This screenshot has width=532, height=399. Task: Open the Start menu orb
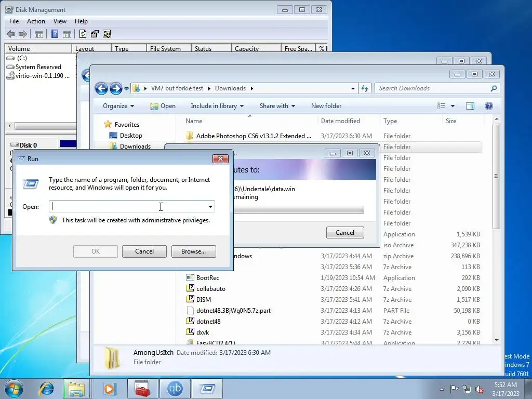pyautogui.click(x=14, y=389)
